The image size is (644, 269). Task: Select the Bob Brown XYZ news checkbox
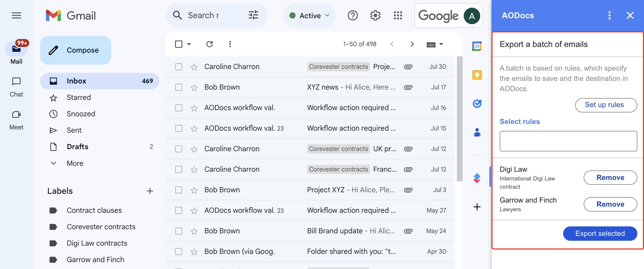(x=178, y=87)
